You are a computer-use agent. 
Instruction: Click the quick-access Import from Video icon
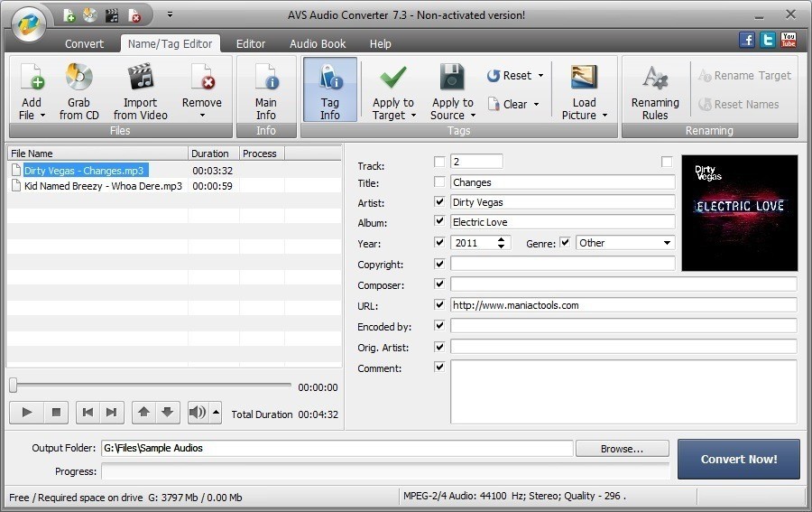click(x=111, y=15)
